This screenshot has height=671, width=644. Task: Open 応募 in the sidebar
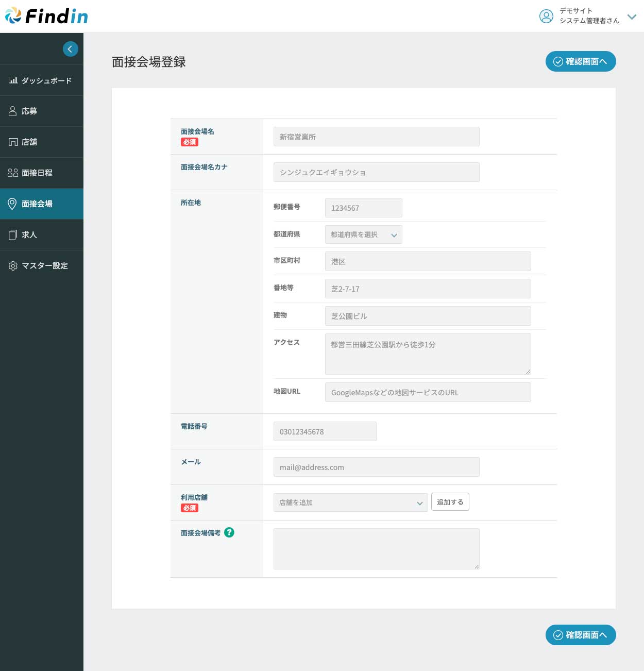[x=29, y=111]
